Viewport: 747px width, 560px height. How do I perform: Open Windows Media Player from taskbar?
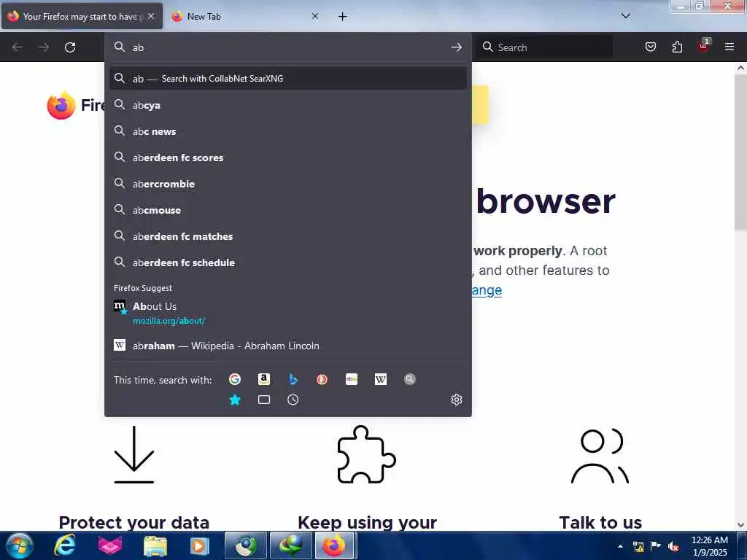(199, 545)
